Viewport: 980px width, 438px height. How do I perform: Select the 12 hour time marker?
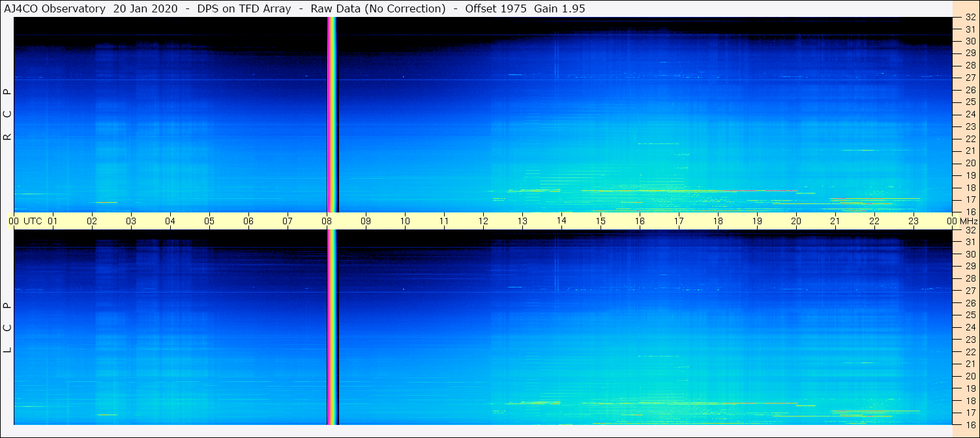coord(483,221)
